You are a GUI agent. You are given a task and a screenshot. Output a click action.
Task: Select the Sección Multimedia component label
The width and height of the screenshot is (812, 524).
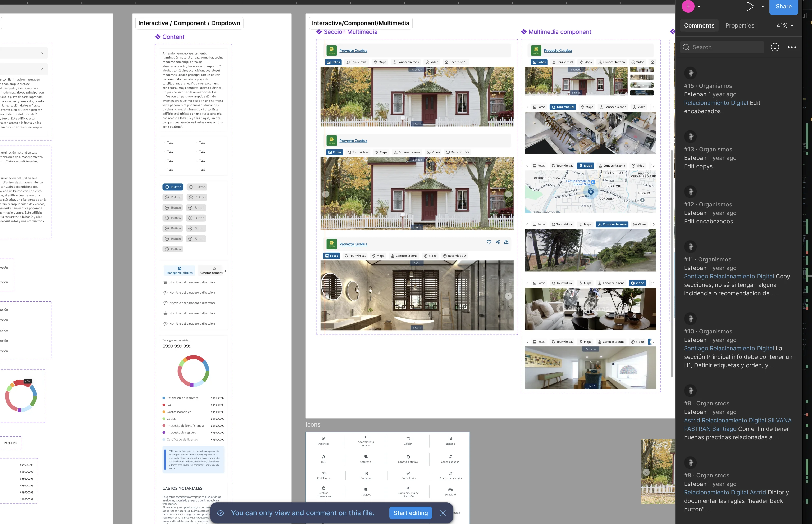347,32
